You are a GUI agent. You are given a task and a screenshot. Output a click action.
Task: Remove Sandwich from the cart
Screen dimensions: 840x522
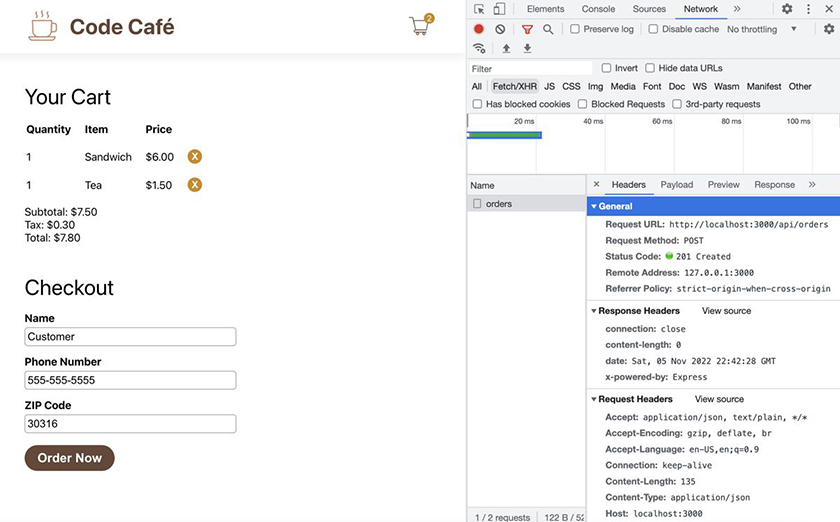[x=195, y=157]
